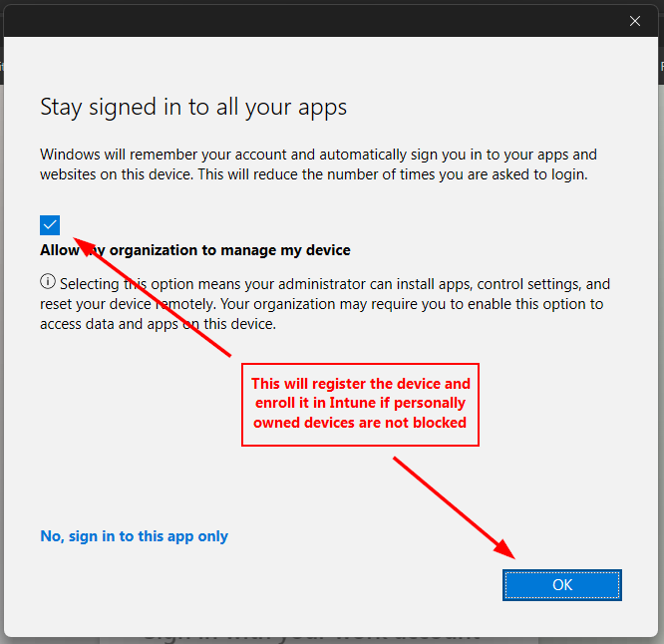Click the red arrowhead pointing at OK
The image size is (664, 644).
[506, 550]
